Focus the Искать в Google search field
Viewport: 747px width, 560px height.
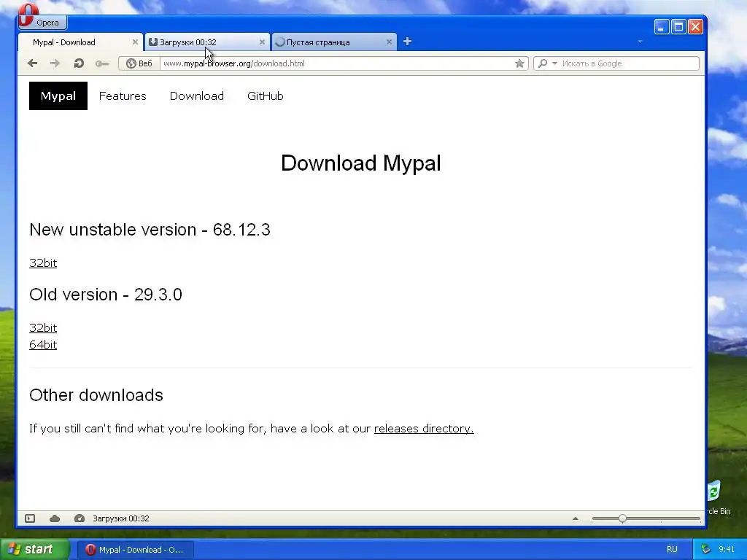click(x=629, y=63)
